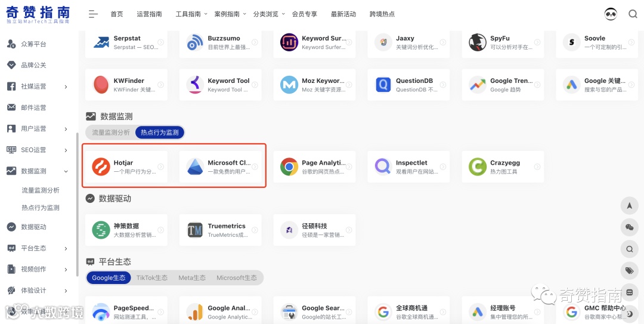The width and height of the screenshot is (644, 324).
Task: Click the floating search icon button
Action: click(x=629, y=249)
